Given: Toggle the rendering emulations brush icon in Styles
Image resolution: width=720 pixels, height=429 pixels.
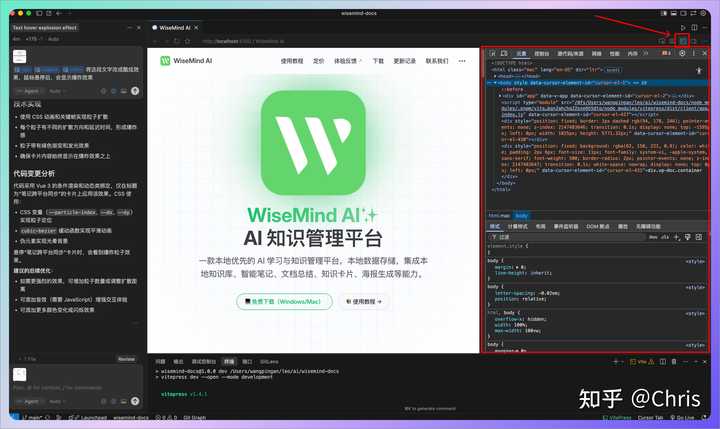Looking at the screenshot, I should pyautogui.click(x=687, y=237).
